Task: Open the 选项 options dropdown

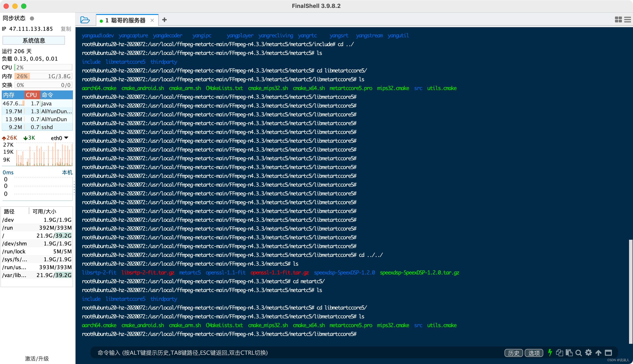Action: click(534, 353)
